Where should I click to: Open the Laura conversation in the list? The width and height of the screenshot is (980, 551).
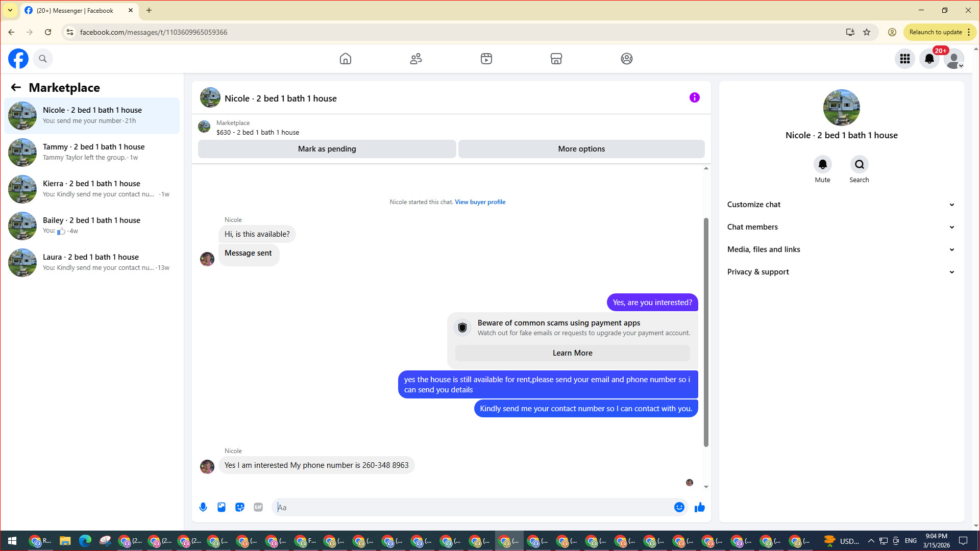92,263
